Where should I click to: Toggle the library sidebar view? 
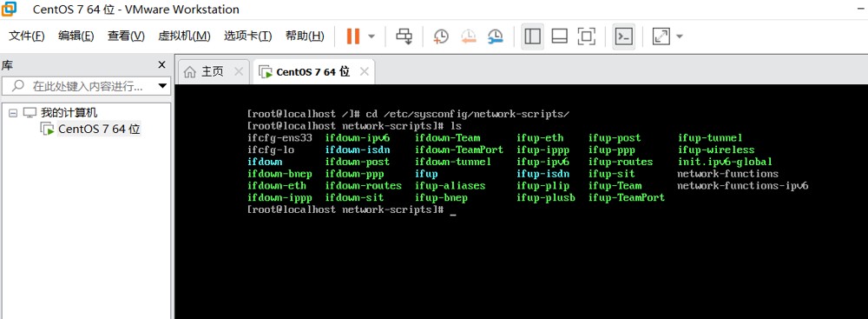pos(532,37)
